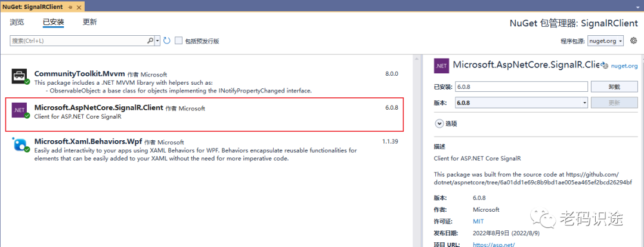Open the MIT license link
The width and height of the screenshot is (644, 247).
(x=478, y=221)
